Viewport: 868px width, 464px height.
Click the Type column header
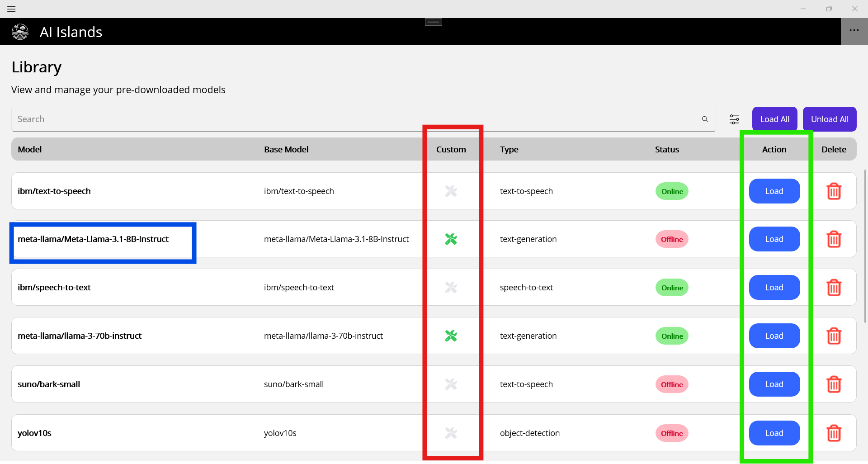pyautogui.click(x=509, y=150)
